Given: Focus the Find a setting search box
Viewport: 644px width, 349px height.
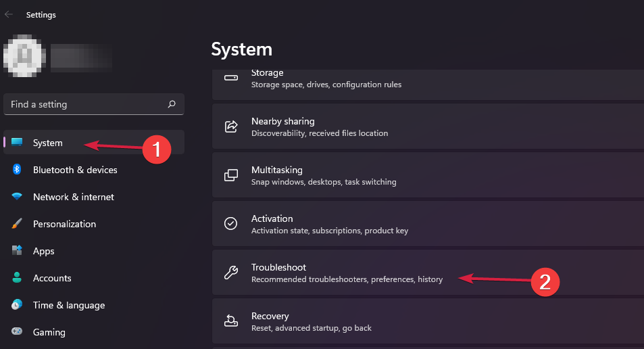Looking at the screenshot, I should 84,104.
